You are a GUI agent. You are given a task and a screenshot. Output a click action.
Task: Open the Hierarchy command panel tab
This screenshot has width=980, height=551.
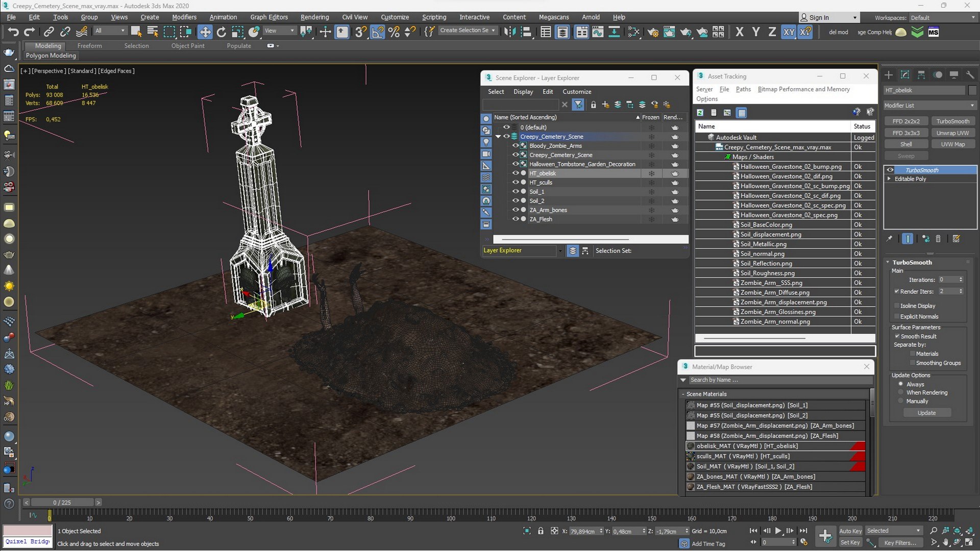tap(921, 75)
